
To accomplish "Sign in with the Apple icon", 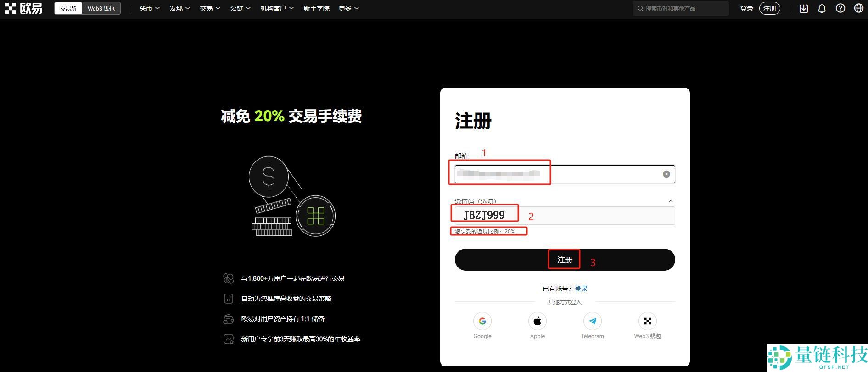I will pos(538,321).
